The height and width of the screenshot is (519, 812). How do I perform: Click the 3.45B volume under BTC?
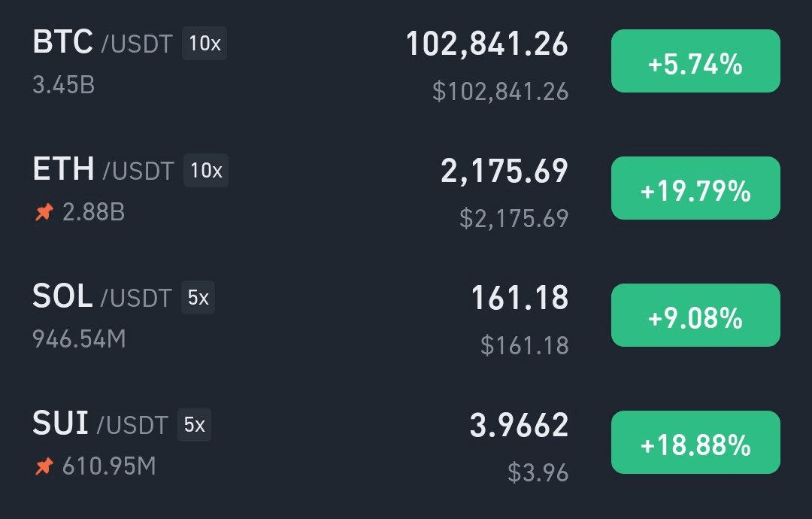(x=64, y=85)
